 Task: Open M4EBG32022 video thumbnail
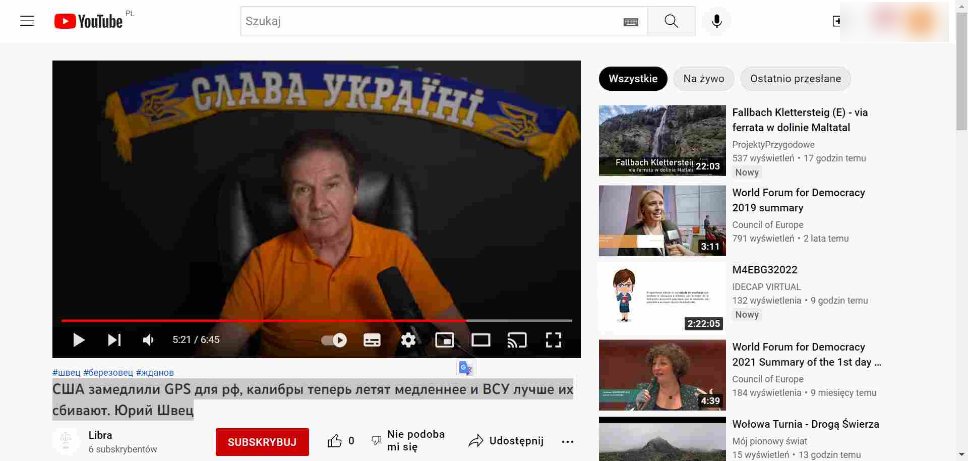pyautogui.click(x=662, y=297)
